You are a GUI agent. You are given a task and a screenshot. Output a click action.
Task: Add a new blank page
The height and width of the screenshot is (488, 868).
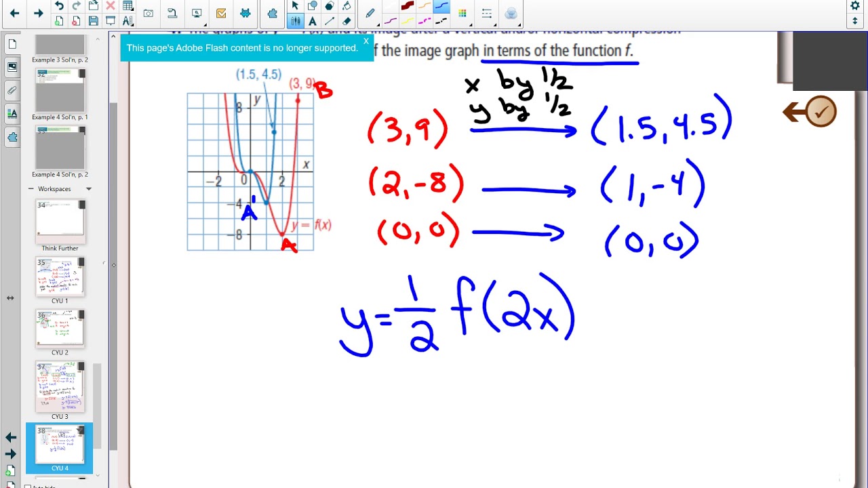tap(59, 22)
